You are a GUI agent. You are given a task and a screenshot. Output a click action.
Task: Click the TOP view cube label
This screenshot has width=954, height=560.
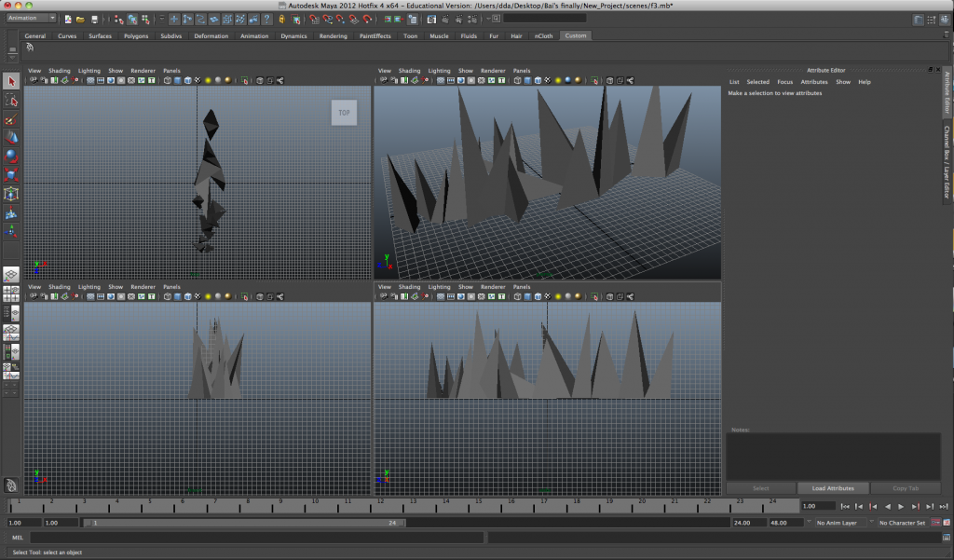(x=344, y=113)
